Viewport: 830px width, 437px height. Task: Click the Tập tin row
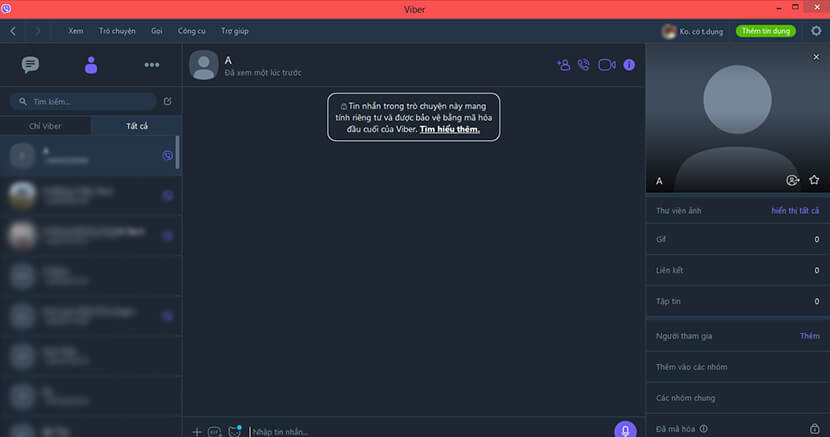[x=738, y=301]
